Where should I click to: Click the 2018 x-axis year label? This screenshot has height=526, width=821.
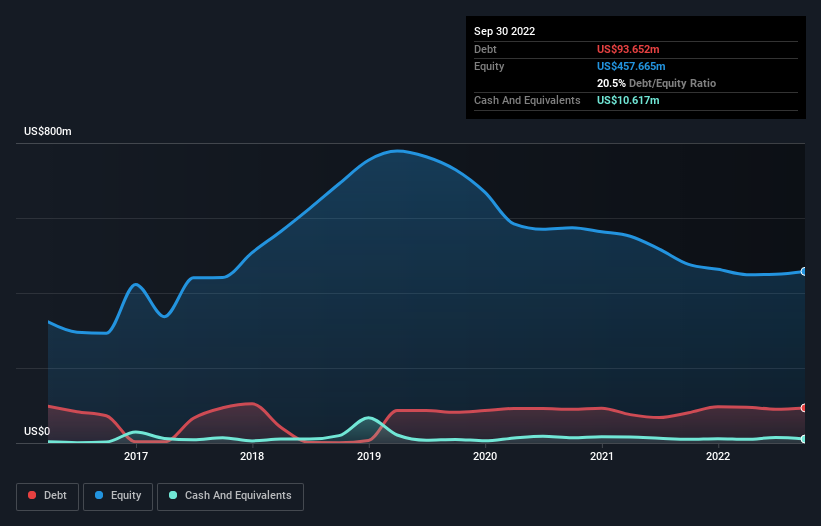[x=252, y=456]
